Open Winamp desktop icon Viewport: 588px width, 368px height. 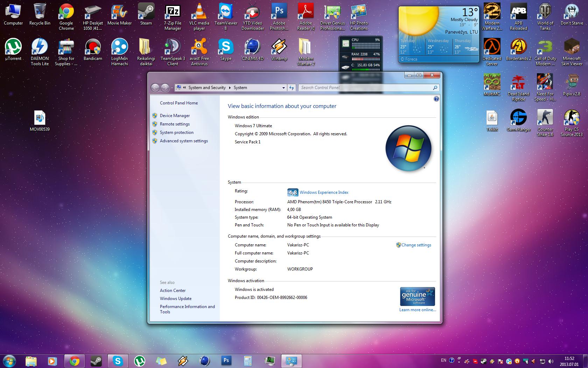[279, 50]
